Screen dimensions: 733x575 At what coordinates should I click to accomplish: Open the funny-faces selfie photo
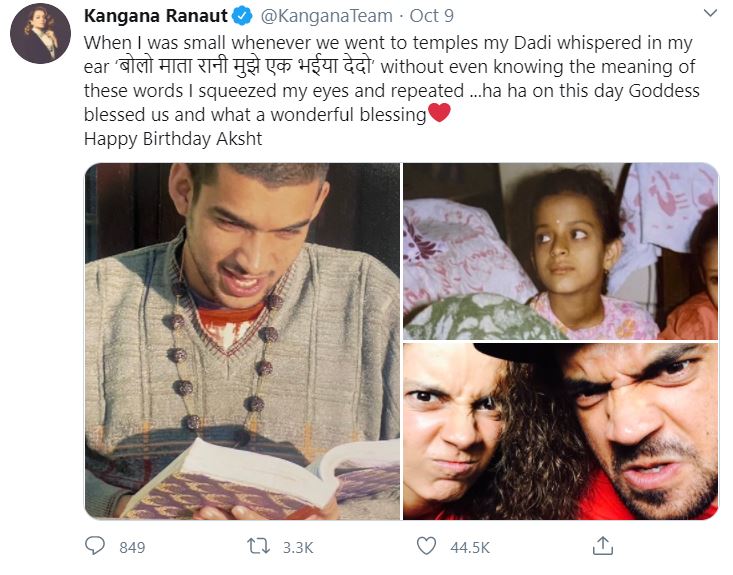tap(560, 431)
